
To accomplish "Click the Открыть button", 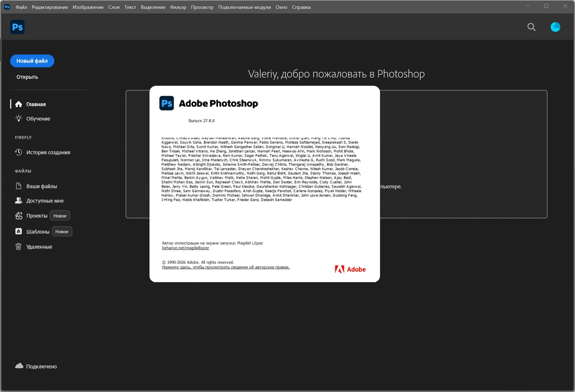I will tap(27, 77).
